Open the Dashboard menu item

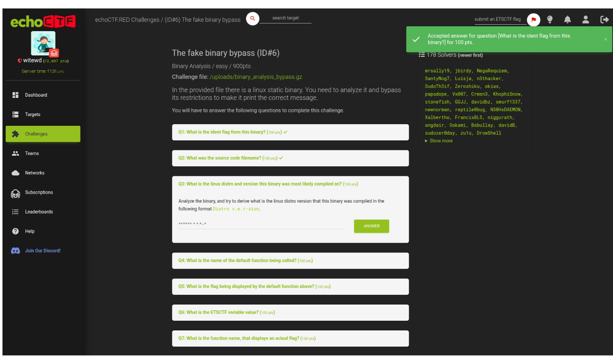(x=36, y=95)
